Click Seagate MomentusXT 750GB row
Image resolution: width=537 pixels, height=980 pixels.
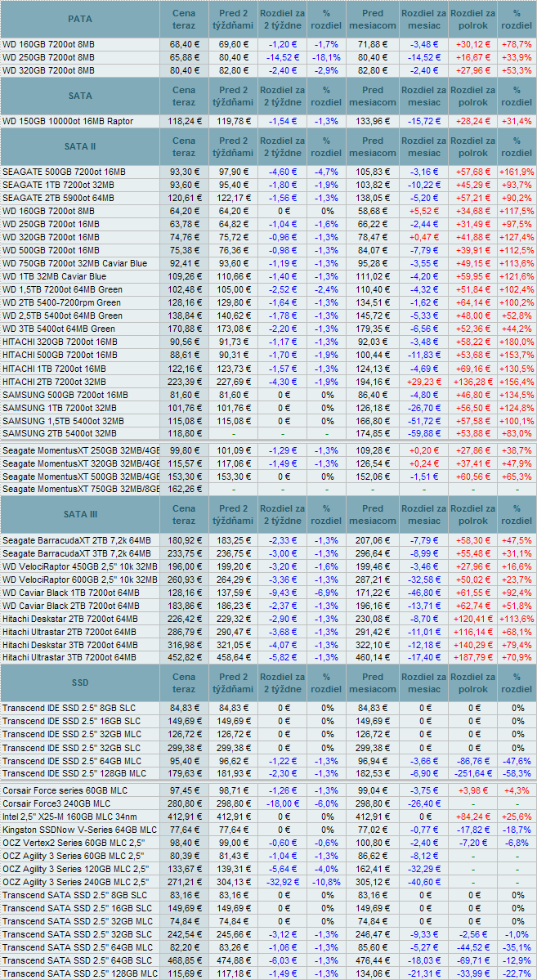pyautogui.click(x=268, y=490)
